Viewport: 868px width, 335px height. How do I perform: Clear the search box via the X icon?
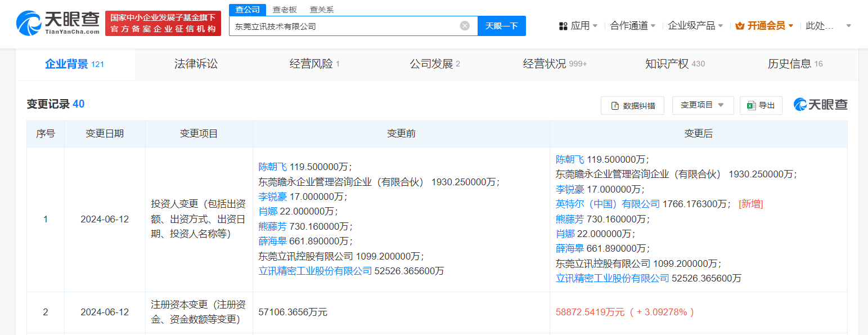[x=464, y=25]
